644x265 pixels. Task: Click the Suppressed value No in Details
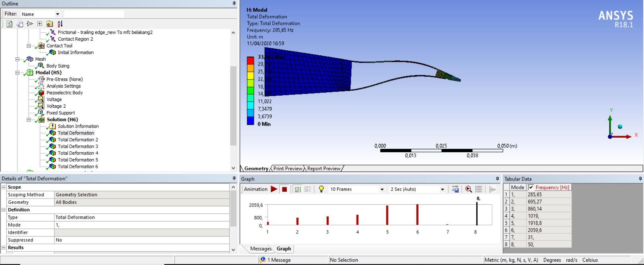142,240
